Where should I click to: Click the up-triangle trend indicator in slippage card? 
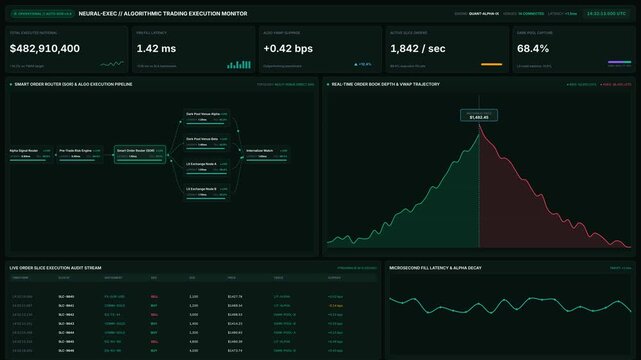tap(356, 65)
